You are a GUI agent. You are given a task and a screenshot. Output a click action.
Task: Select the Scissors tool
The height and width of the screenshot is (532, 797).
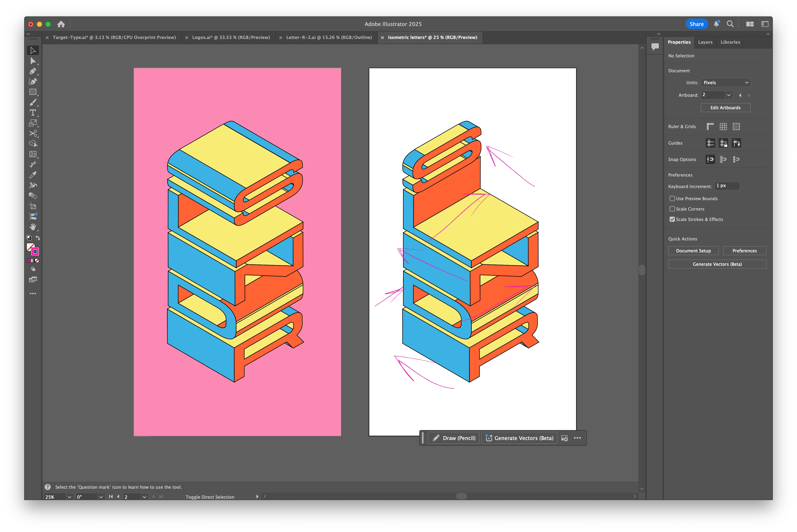point(32,133)
